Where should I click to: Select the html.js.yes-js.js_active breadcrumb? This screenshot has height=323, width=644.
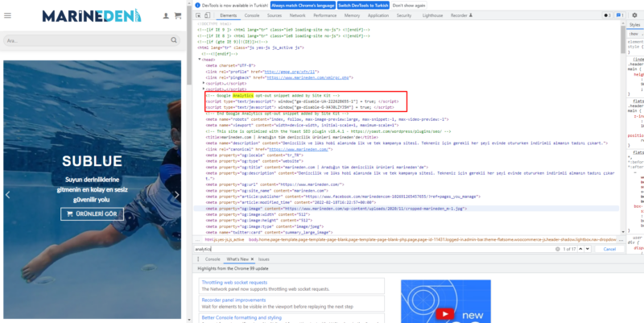pos(225,239)
